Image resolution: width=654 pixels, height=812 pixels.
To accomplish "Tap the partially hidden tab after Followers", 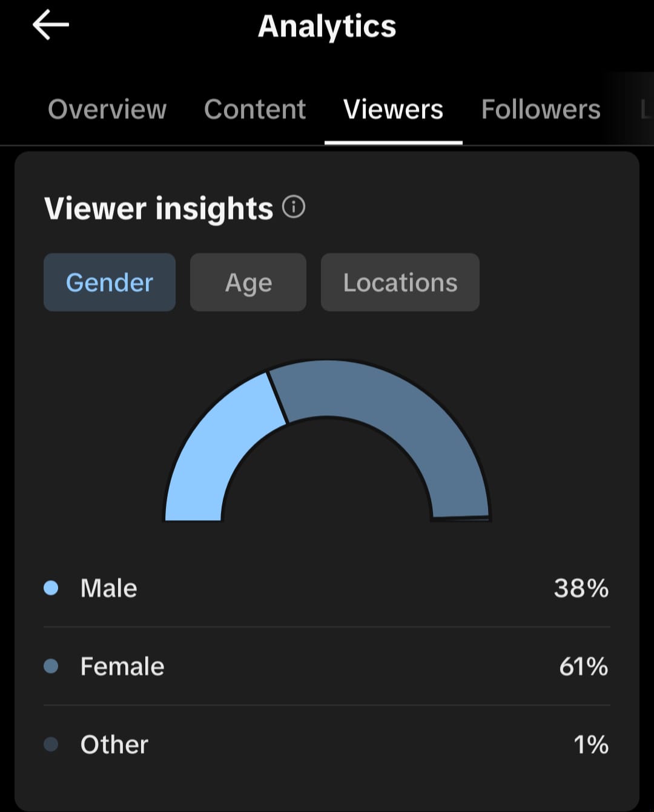I will pyautogui.click(x=646, y=110).
